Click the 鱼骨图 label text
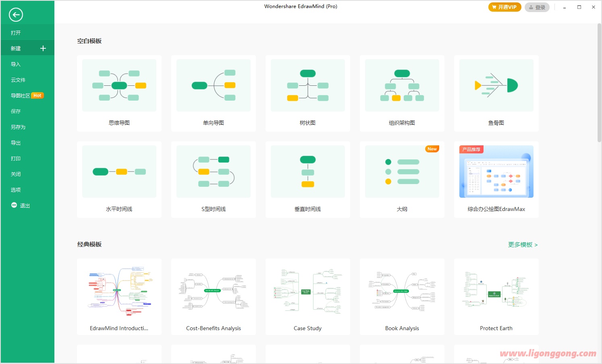The height and width of the screenshot is (364, 602). (496, 123)
